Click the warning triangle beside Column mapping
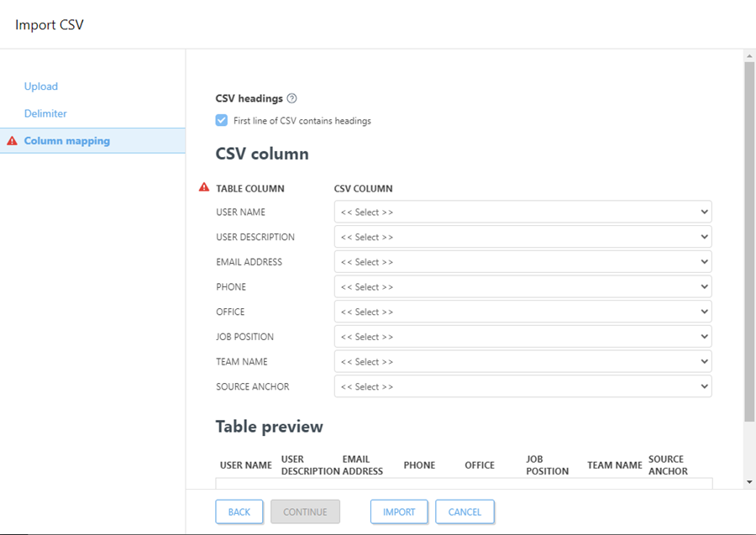This screenshot has width=756, height=535. coord(11,140)
